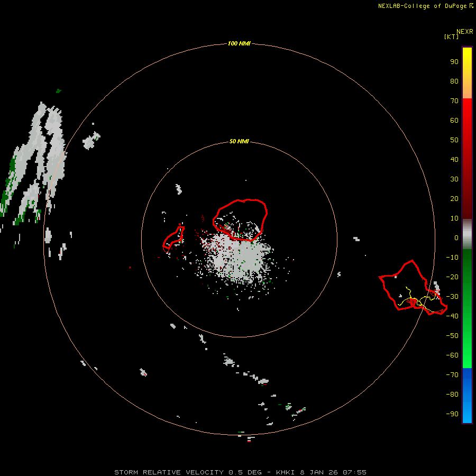
Task: Click the NEXLAB-College of DuPage credit text
Action: pyautogui.click(x=422, y=6)
